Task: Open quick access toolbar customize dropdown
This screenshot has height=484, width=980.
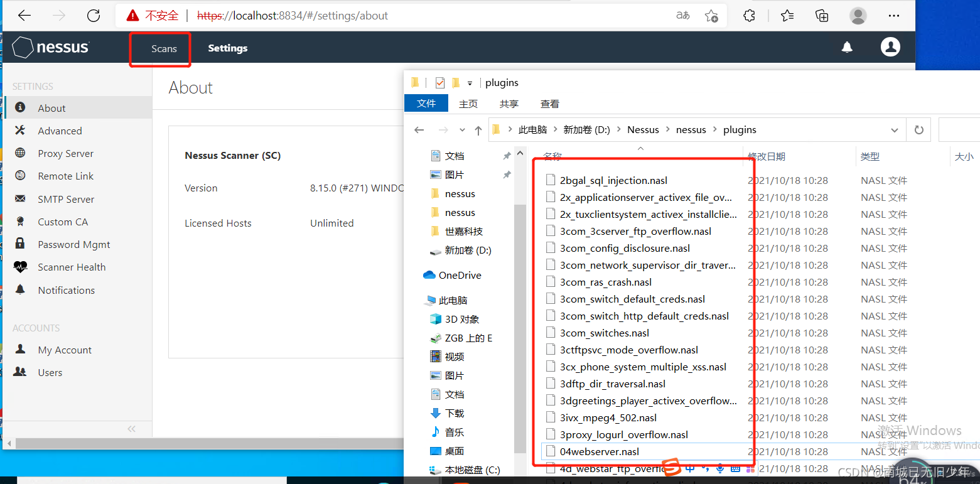Action: point(470,83)
